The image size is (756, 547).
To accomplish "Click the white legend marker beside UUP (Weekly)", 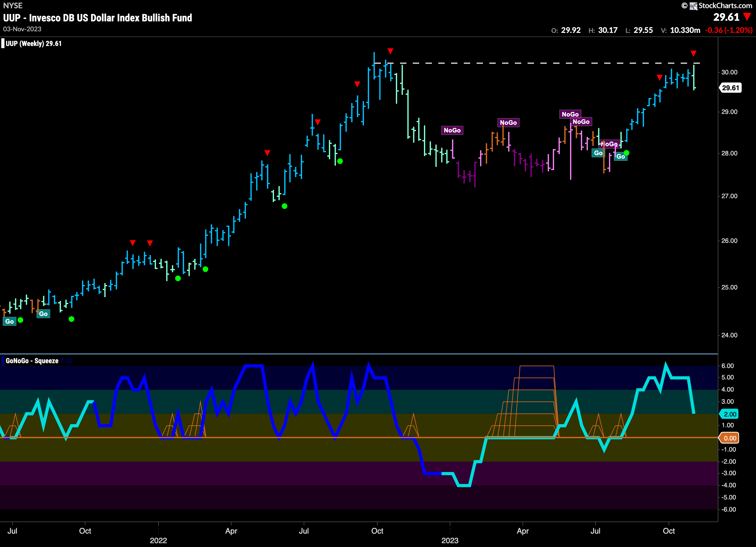I will pyautogui.click(x=3, y=44).
